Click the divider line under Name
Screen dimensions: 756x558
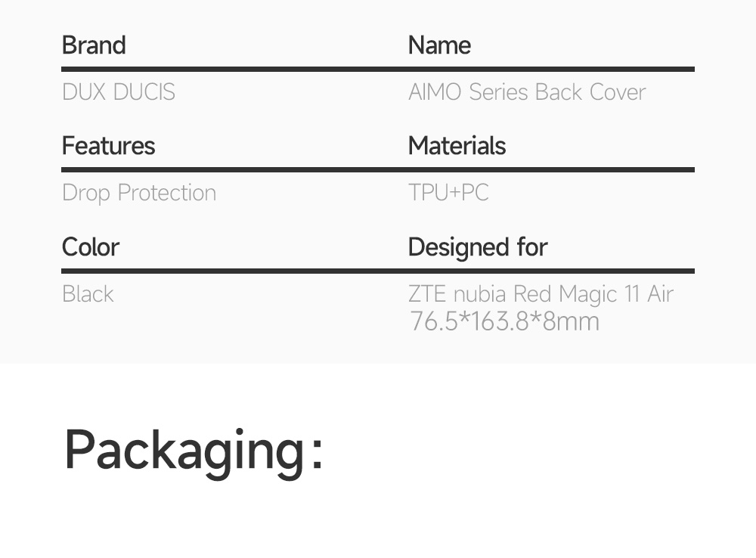coord(550,69)
